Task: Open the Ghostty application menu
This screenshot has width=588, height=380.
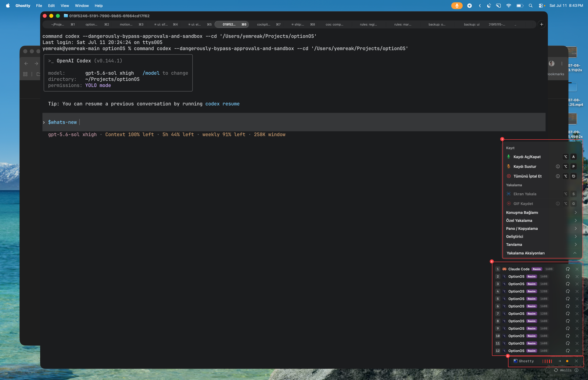Action: pos(23,6)
